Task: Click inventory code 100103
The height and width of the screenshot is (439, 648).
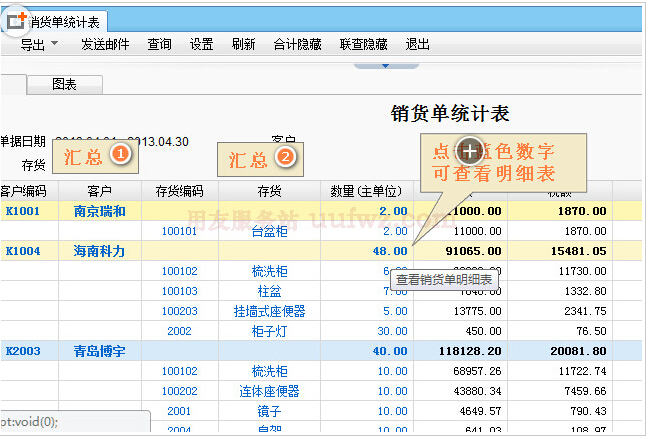Action: click(179, 291)
